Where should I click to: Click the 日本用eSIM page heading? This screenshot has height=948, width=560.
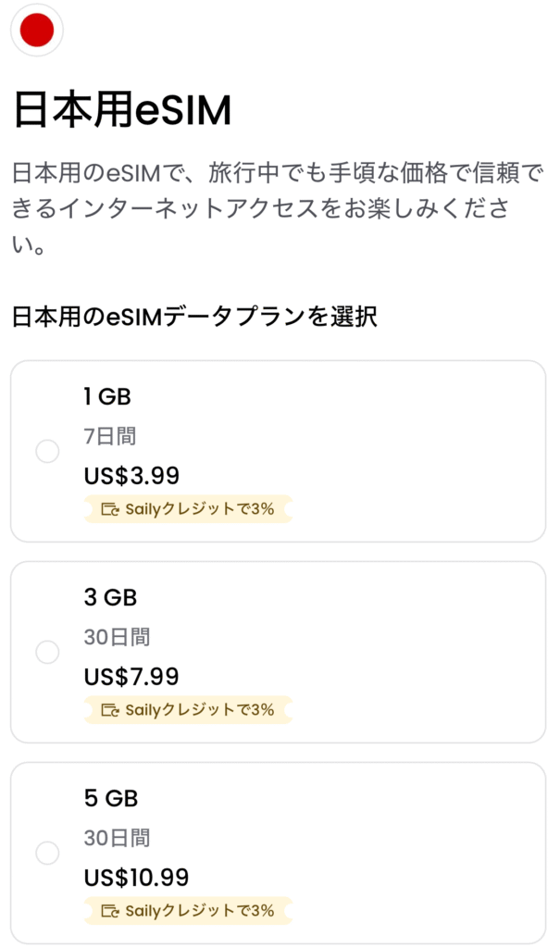coord(122,111)
